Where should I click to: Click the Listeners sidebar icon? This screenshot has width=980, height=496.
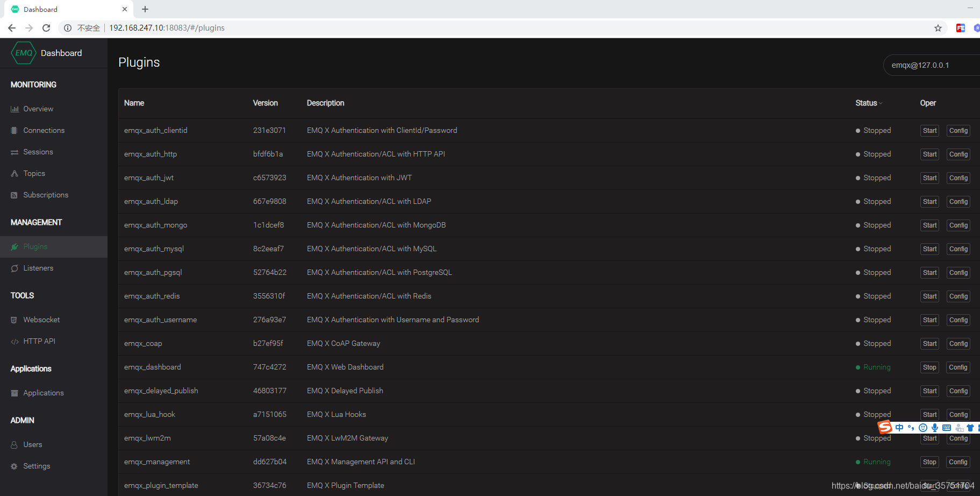[15, 268]
